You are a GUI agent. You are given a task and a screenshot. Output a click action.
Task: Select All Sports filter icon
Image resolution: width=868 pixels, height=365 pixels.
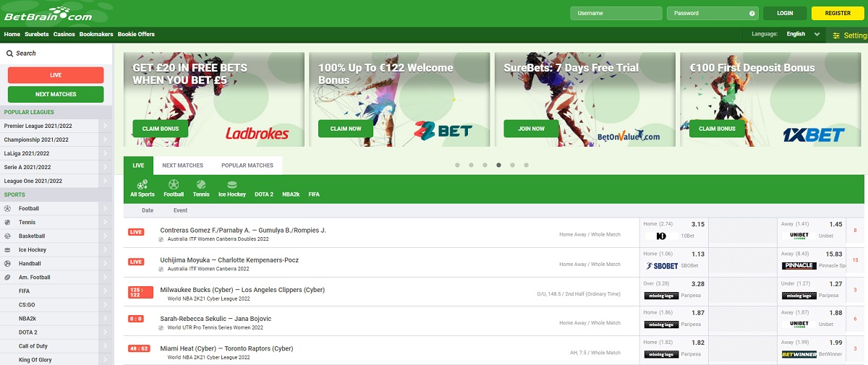pyautogui.click(x=142, y=184)
